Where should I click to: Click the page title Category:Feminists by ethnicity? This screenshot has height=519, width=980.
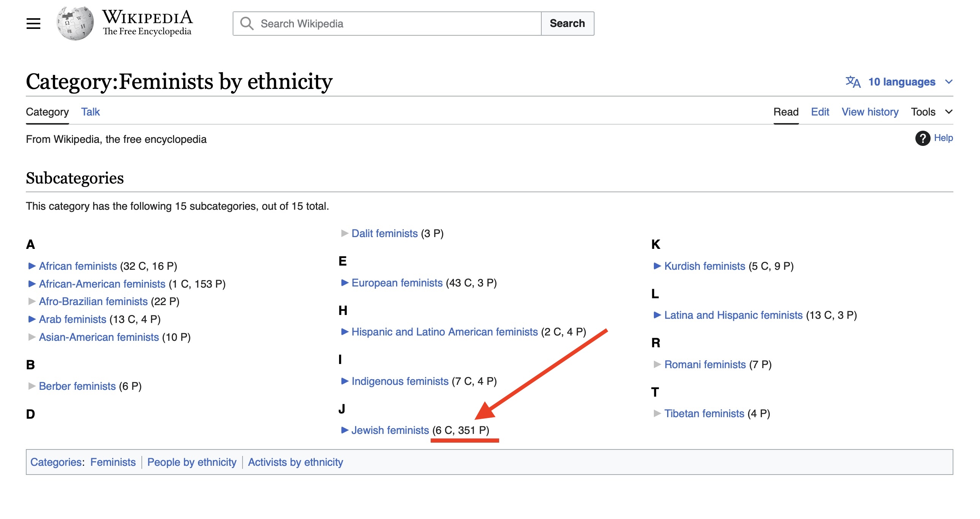pyautogui.click(x=179, y=81)
